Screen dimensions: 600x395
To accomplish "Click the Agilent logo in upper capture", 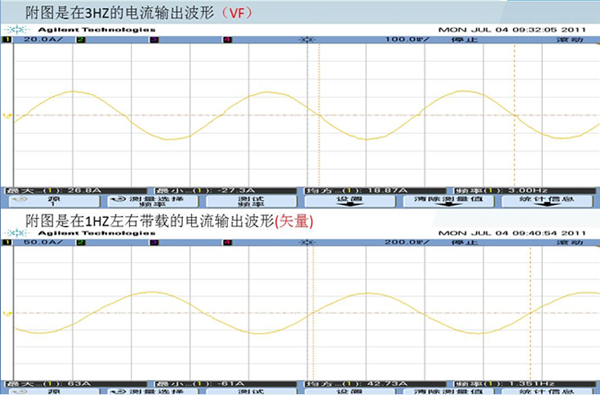I will point(17,29).
